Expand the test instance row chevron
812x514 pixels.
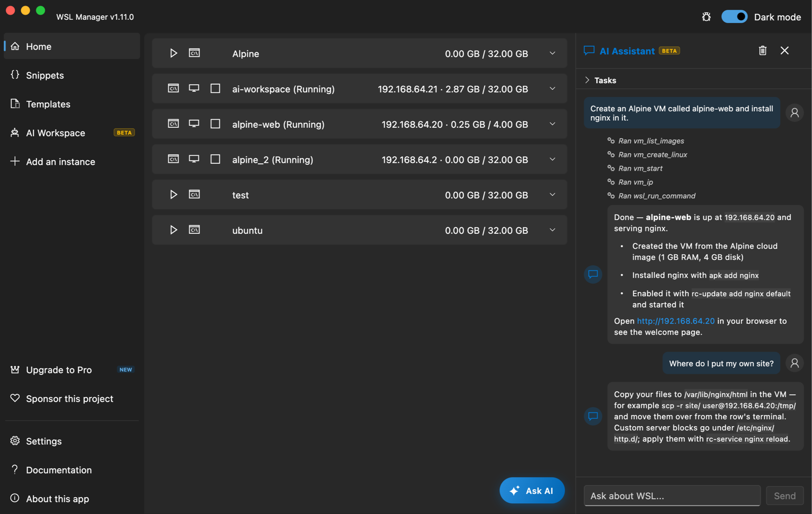click(x=553, y=195)
